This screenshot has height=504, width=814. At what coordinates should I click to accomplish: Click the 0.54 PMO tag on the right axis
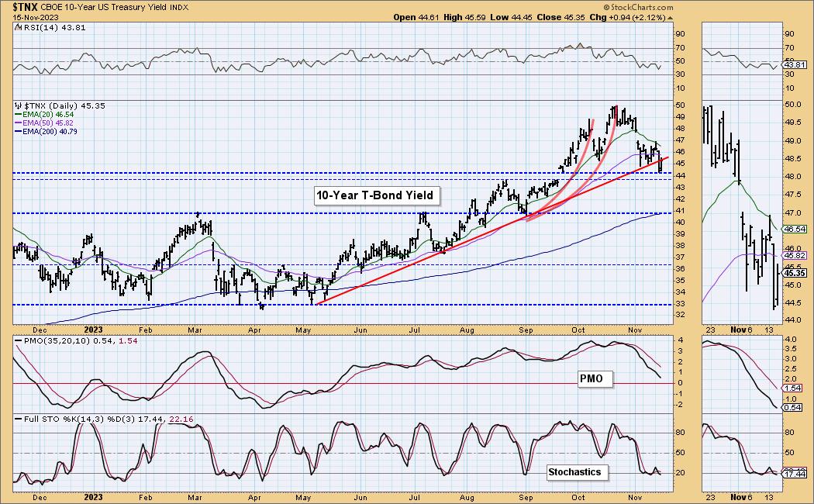[793, 407]
